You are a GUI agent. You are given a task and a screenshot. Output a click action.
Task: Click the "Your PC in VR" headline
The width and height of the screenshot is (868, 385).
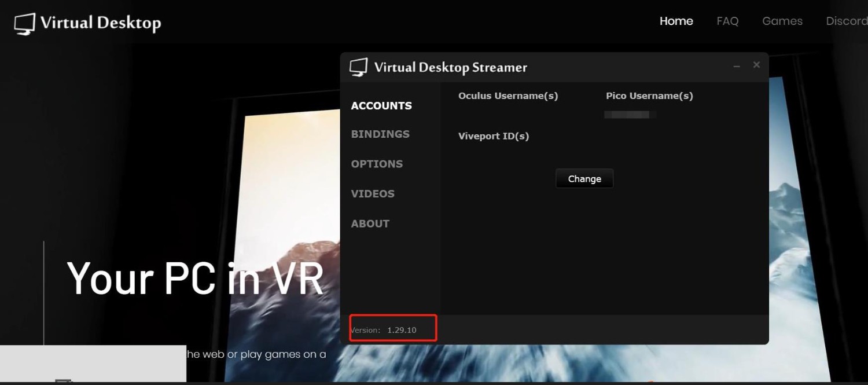(195, 278)
